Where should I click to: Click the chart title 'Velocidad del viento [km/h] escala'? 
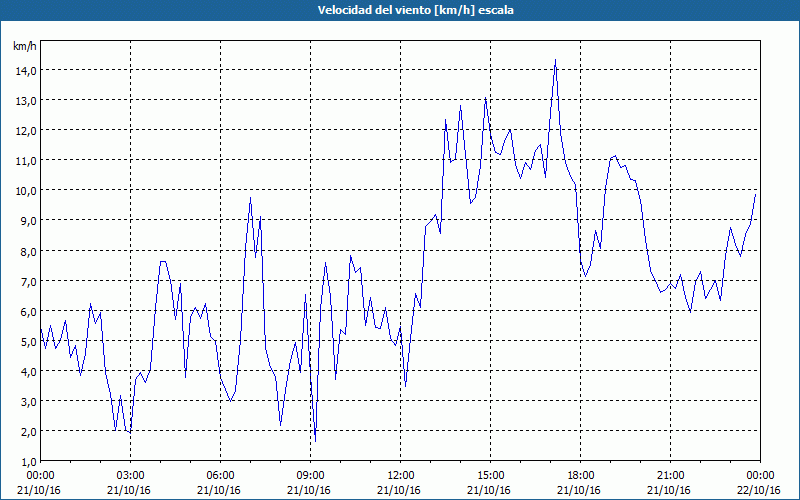tap(415, 10)
